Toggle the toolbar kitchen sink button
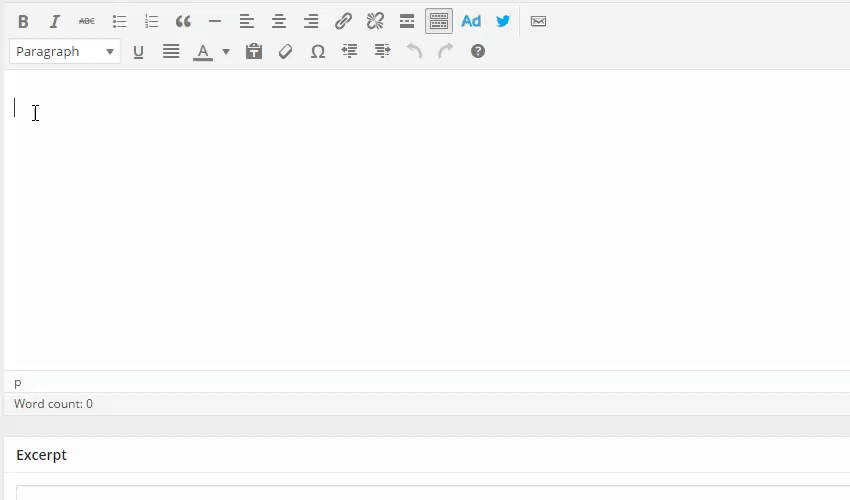Image resolution: width=850 pixels, height=500 pixels. 438,21
